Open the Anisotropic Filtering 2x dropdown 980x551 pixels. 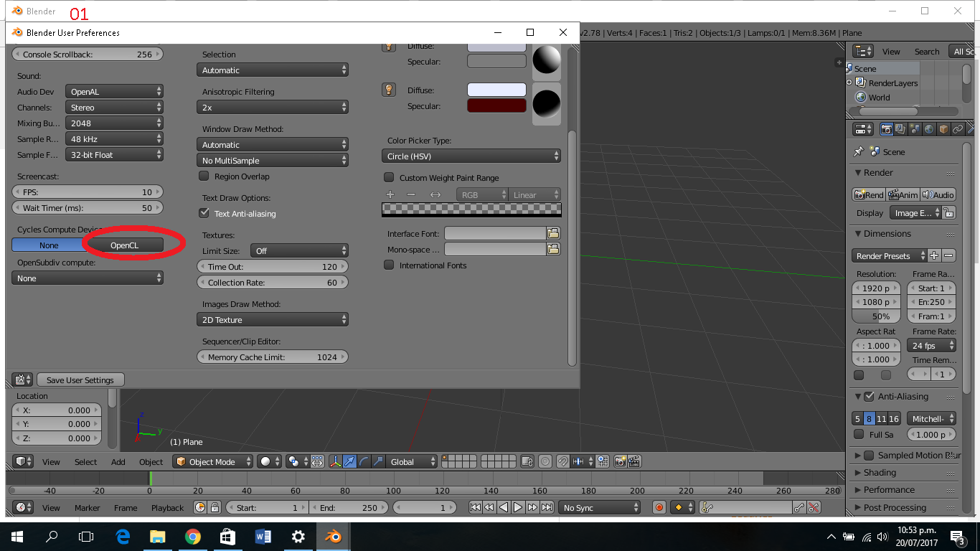[x=272, y=108]
